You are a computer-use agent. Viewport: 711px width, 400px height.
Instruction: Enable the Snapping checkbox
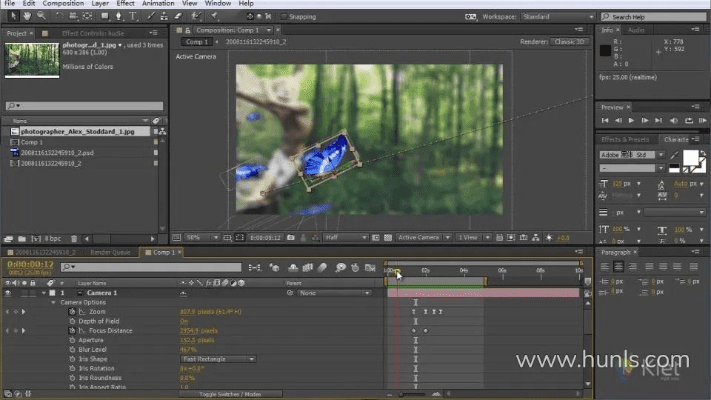[282, 16]
